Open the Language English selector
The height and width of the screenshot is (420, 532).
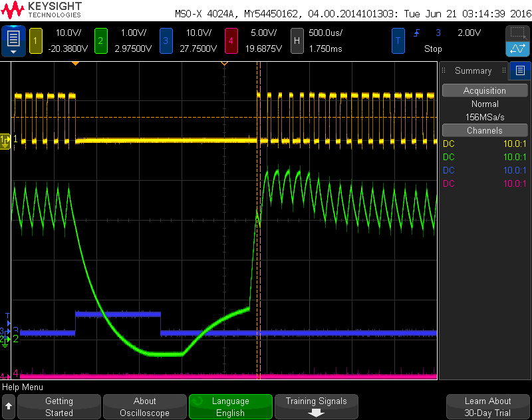230,406
